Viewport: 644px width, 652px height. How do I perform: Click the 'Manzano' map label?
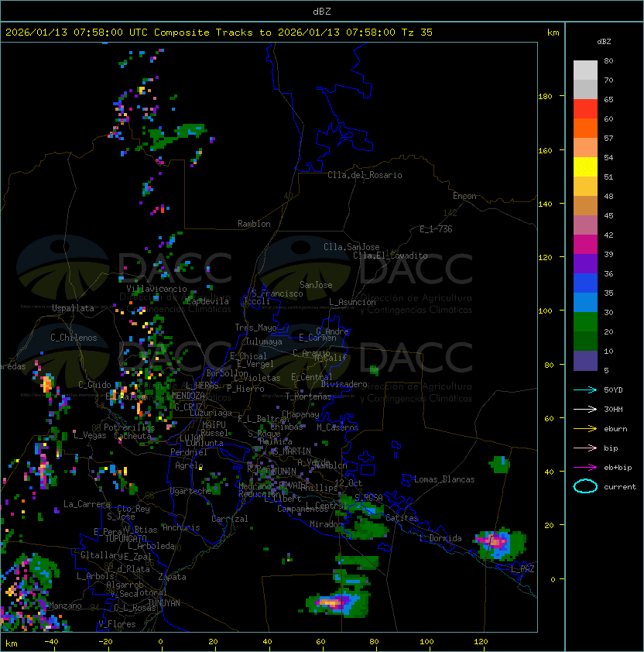pos(65,606)
